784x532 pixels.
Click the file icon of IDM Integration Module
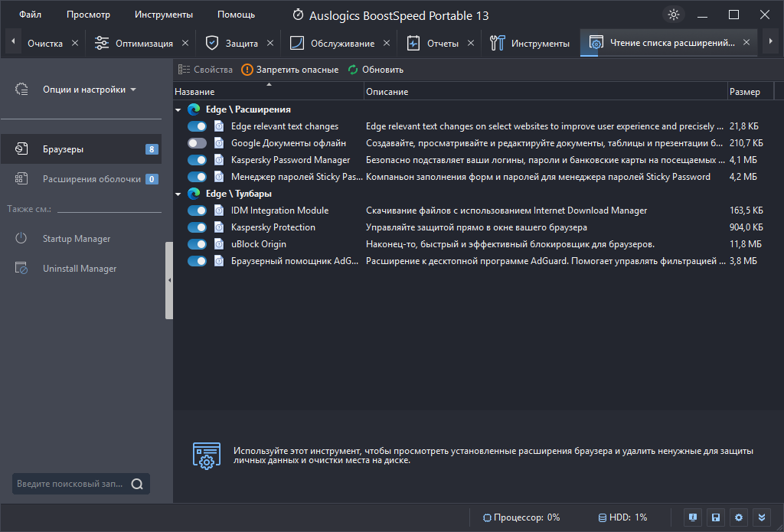coord(219,211)
